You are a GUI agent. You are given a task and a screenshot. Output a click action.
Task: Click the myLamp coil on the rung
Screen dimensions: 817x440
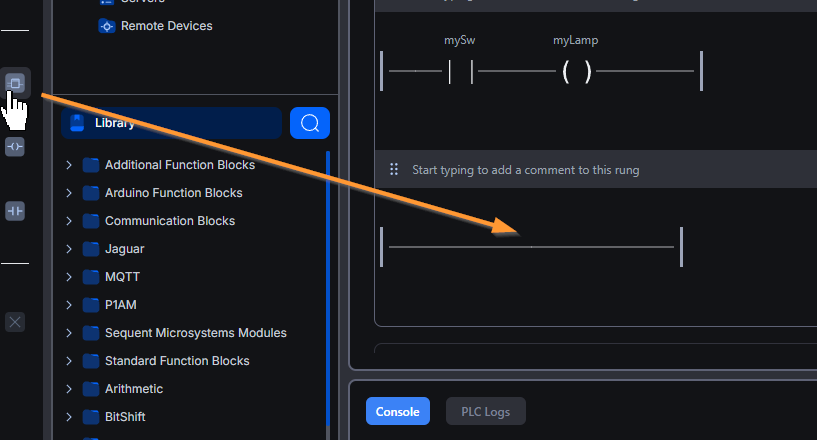coord(576,71)
